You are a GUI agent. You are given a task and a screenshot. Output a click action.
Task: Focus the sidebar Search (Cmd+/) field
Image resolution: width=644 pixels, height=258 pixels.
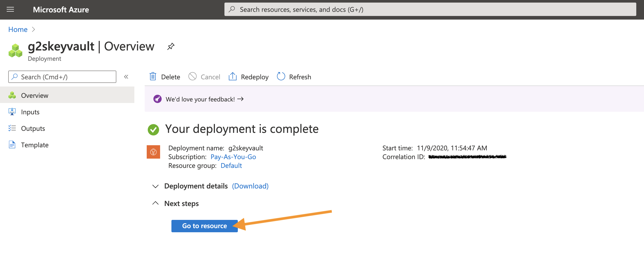click(62, 77)
